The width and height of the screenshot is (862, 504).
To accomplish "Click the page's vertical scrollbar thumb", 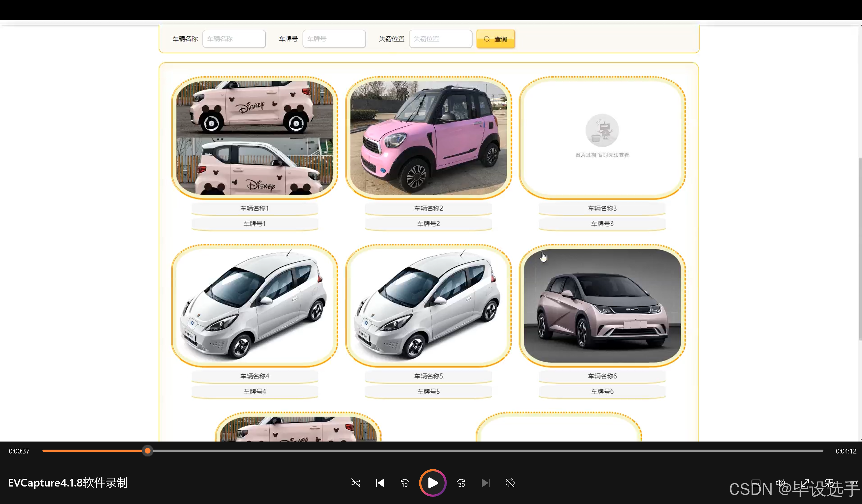I will pyautogui.click(x=860, y=249).
